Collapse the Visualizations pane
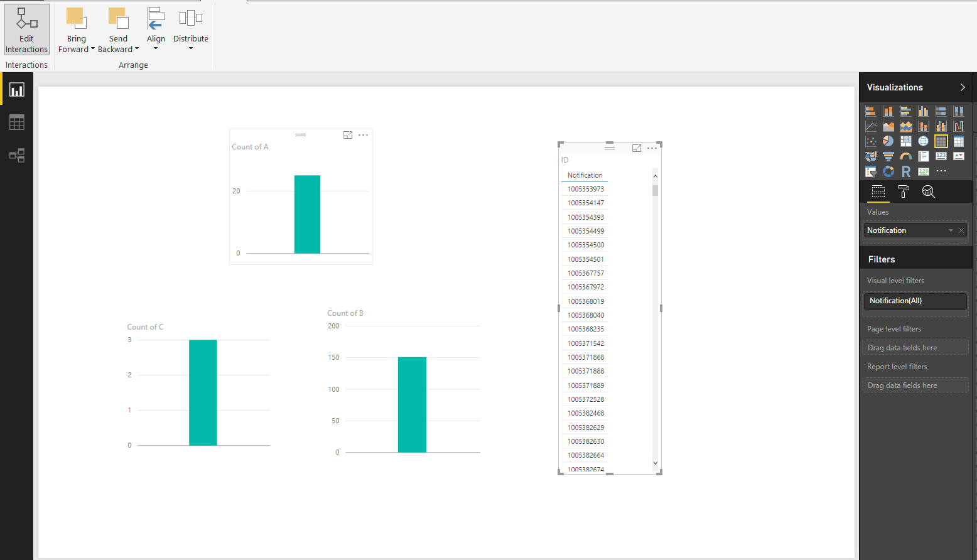977x560 pixels. tap(963, 87)
